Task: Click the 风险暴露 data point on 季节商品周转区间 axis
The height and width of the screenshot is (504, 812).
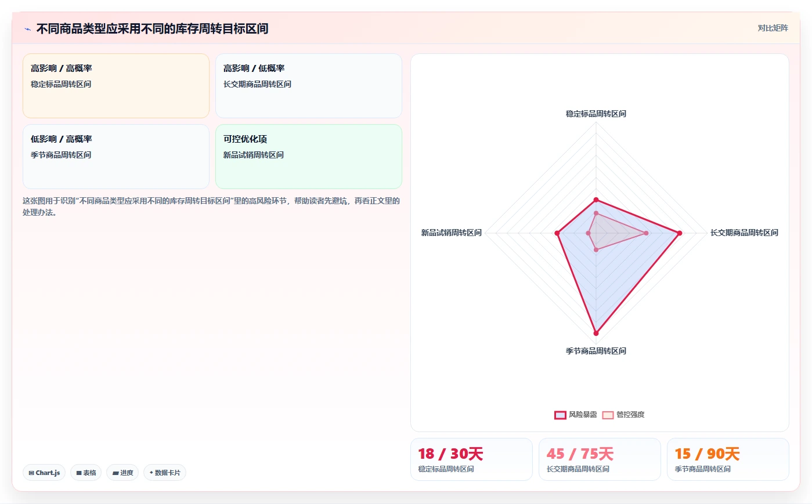Action: [x=596, y=333]
